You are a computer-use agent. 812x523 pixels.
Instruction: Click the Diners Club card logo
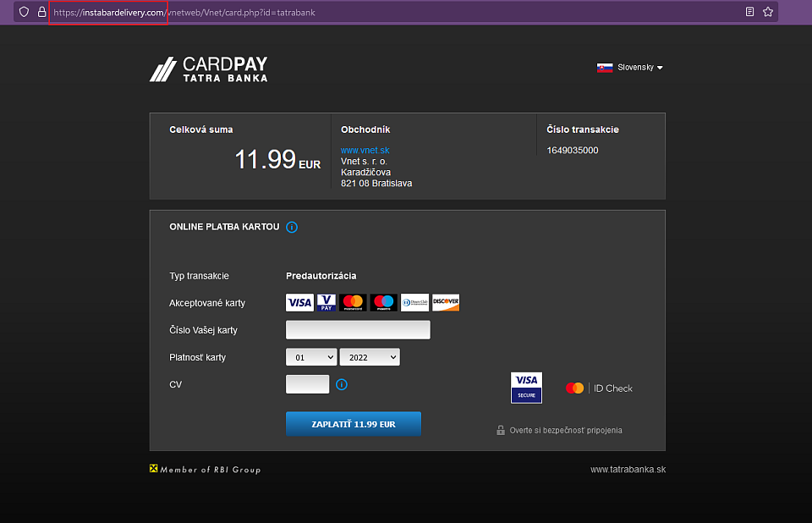(x=414, y=303)
